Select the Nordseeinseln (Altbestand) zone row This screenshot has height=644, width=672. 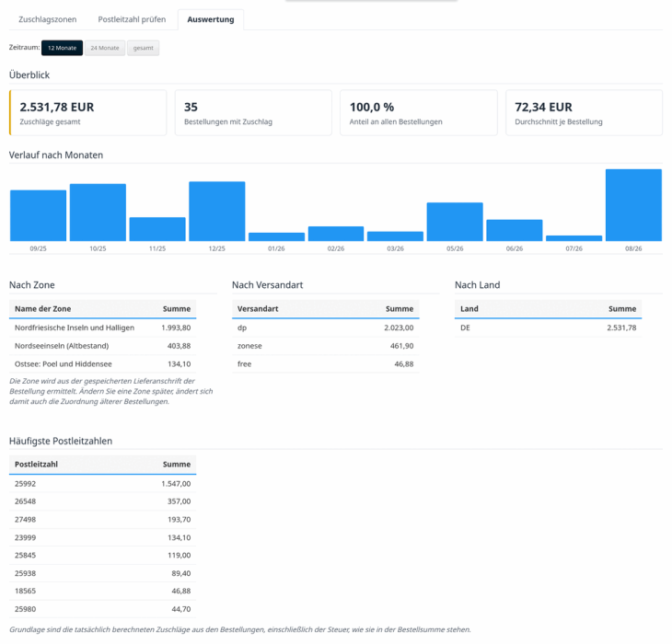tap(102, 346)
